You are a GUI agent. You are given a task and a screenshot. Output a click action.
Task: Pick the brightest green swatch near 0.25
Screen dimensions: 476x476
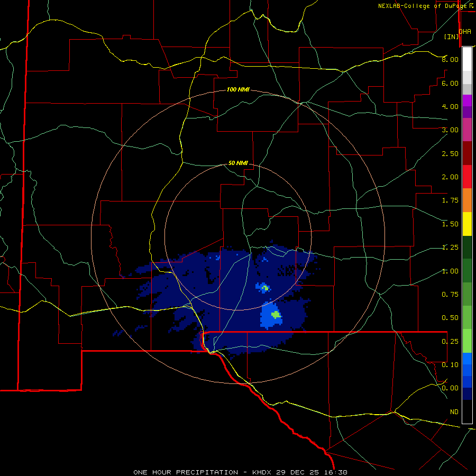point(467,341)
